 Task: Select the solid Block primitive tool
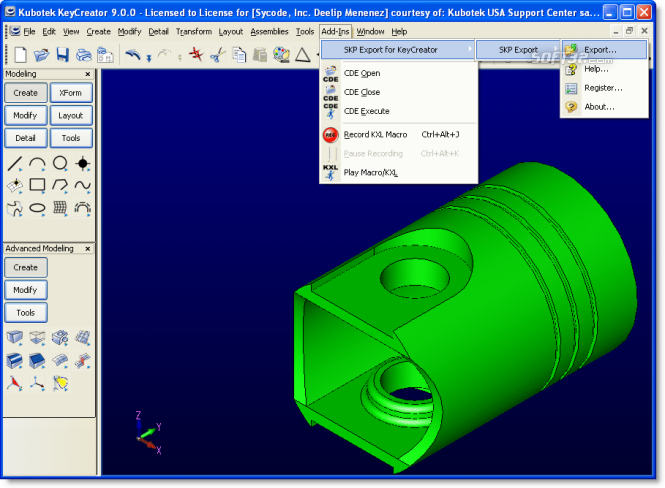pos(15,337)
